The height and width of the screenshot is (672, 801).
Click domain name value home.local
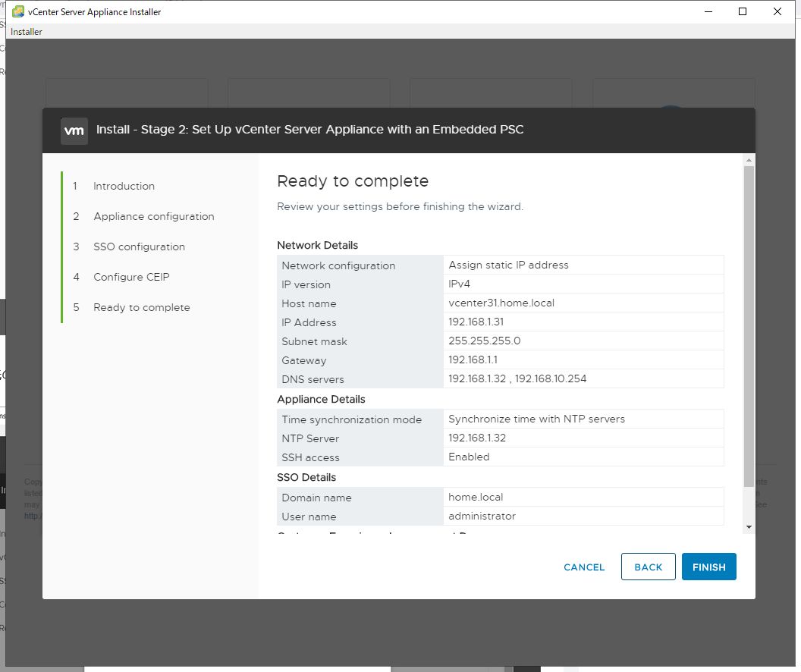coord(475,497)
